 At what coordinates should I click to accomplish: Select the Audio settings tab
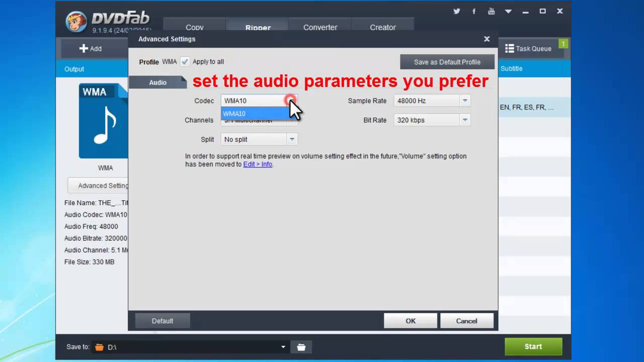[157, 82]
